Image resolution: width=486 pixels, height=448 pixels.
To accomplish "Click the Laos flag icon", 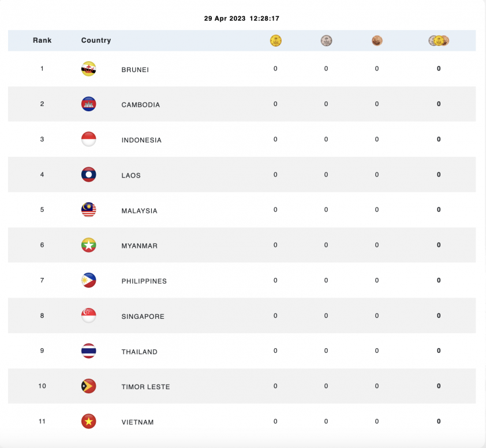I will (89, 175).
